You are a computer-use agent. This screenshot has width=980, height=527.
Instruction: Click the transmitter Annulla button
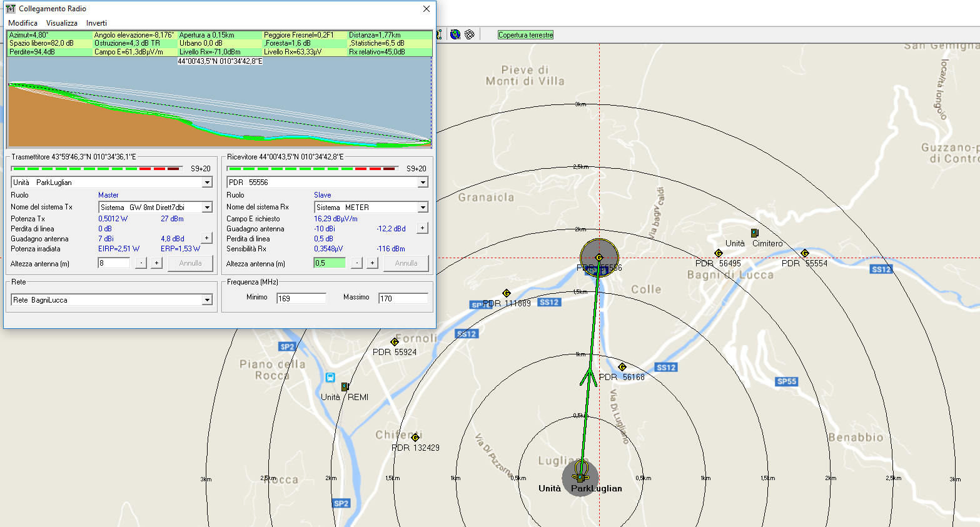point(190,263)
